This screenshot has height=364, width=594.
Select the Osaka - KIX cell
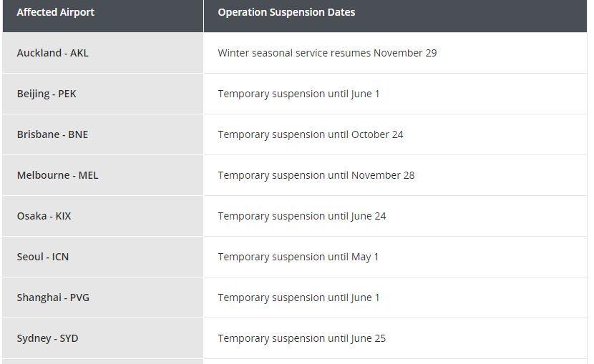point(102,216)
